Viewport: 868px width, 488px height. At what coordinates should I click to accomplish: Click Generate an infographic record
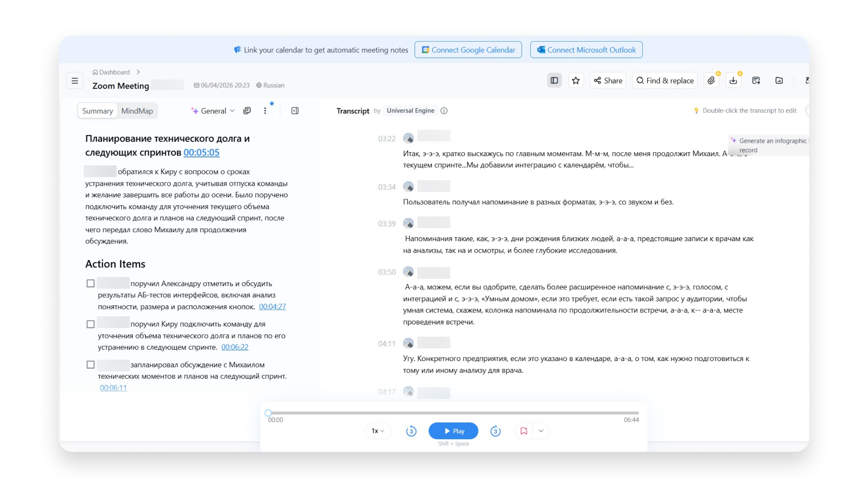769,145
